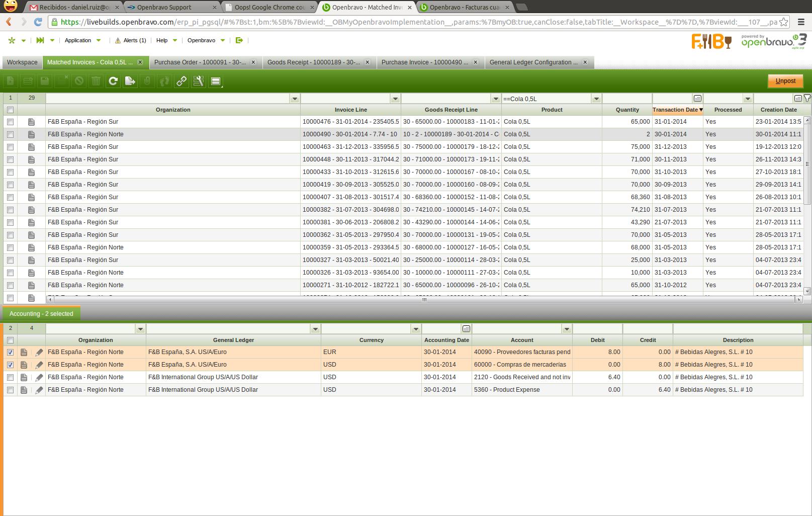Switch to Goods Receipt 10000189 tab
This screenshot has width=812, height=516.
[x=319, y=62]
